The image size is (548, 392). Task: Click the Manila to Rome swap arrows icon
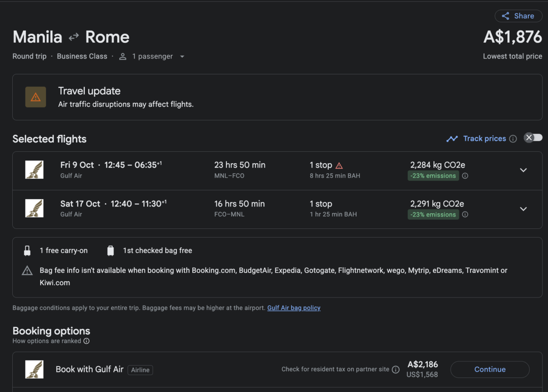coord(74,37)
